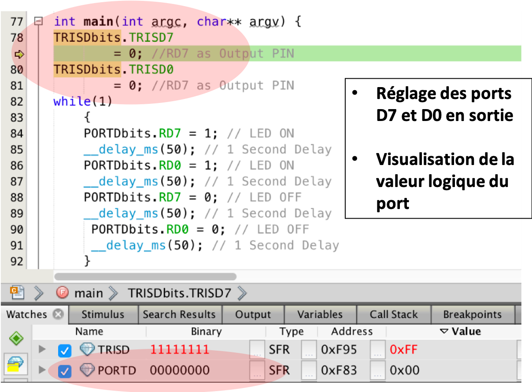532x392 pixels.
Task: Click the yellow New Runtime Watch icon
Action: pyautogui.click(x=16, y=364)
